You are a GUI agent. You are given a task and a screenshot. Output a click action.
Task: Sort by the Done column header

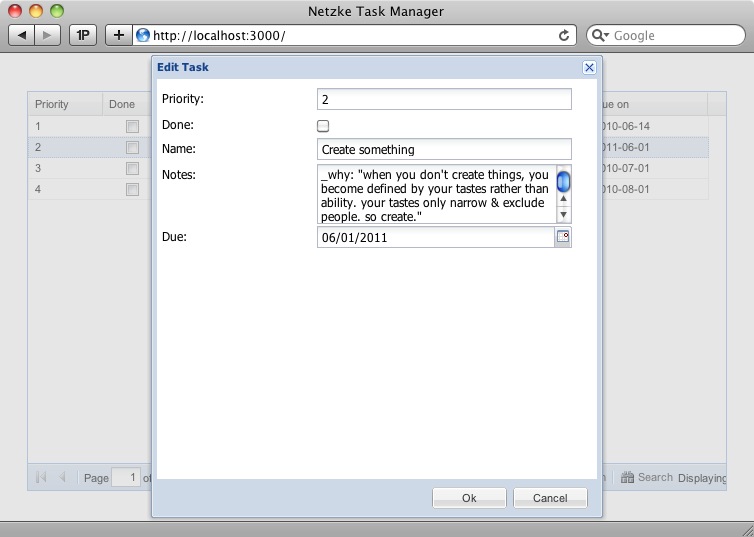point(127,104)
